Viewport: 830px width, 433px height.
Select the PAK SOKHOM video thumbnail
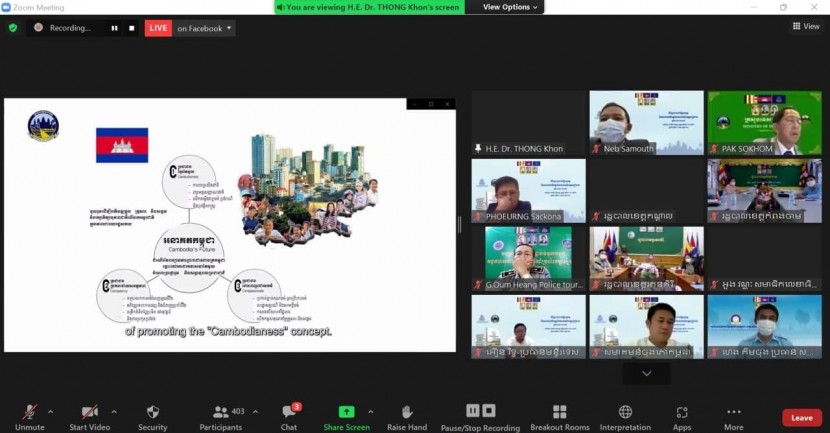pyautogui.click(x=764, y=122)
